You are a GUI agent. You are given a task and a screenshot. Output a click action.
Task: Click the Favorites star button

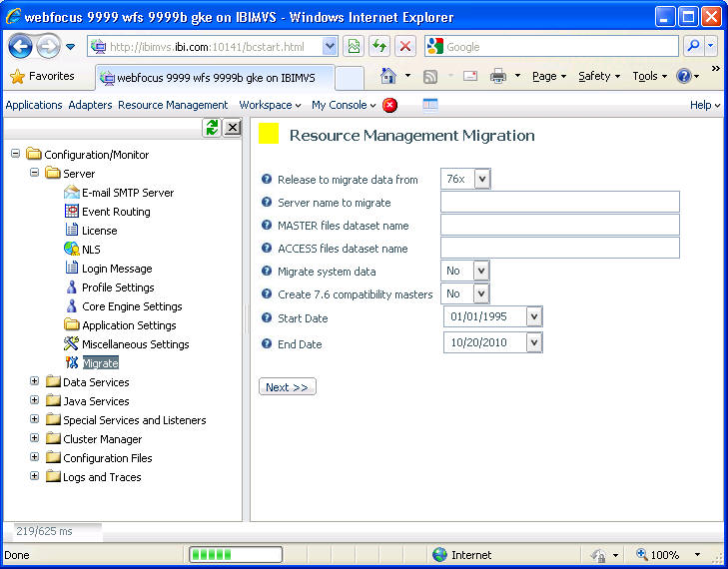[x=42, y=76]
